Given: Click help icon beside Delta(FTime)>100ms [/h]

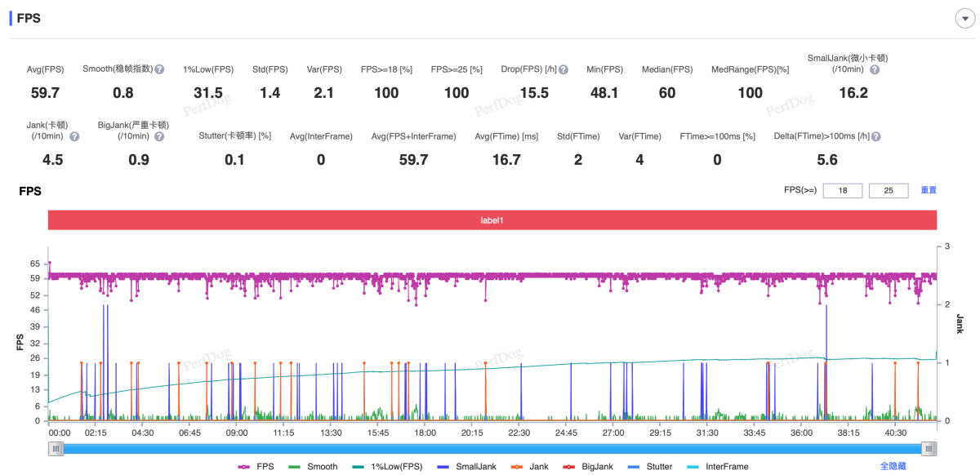Looking at the screenshot, I should click(875, 136).
